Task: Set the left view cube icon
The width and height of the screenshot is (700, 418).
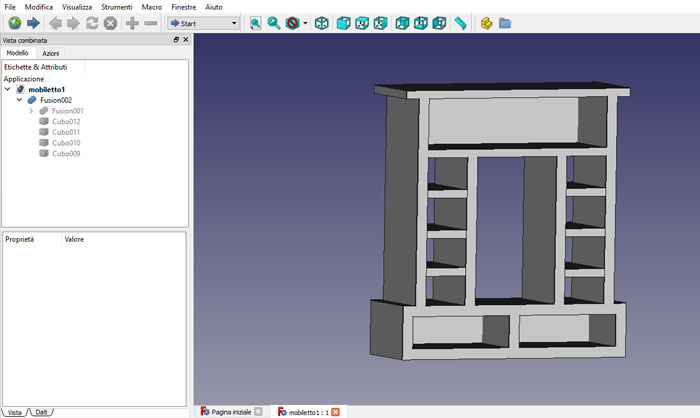Action: point(440,23)
